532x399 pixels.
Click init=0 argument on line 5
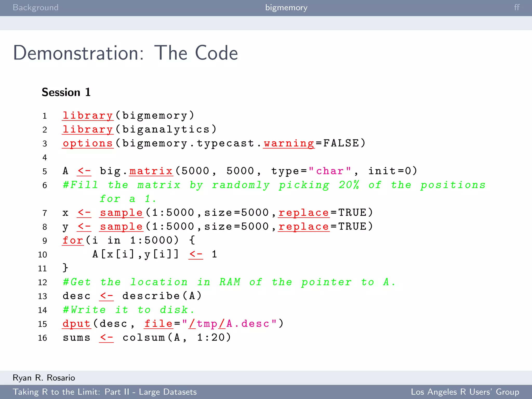tap(393, 171)
